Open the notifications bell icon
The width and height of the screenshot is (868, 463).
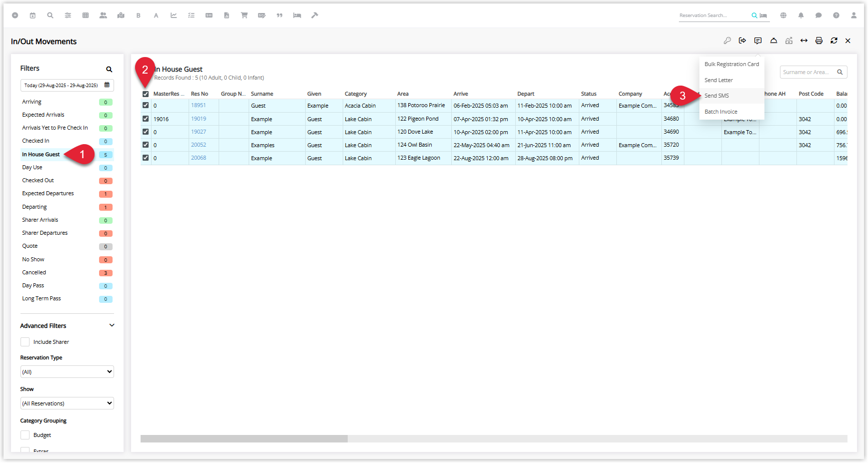[801, 16]
